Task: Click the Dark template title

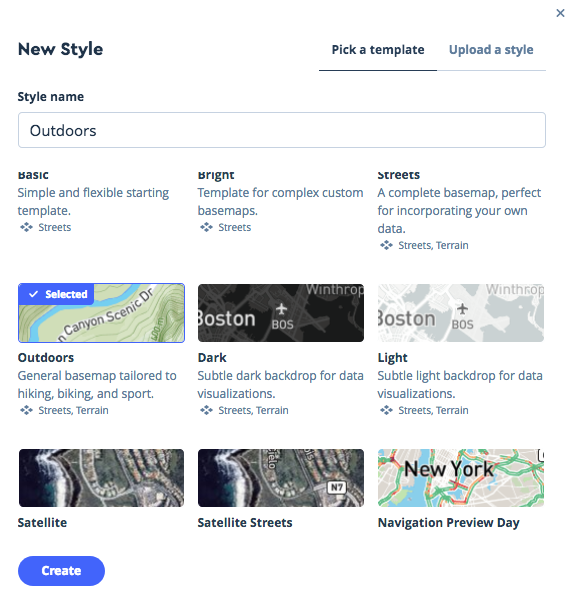Action: 212,358
